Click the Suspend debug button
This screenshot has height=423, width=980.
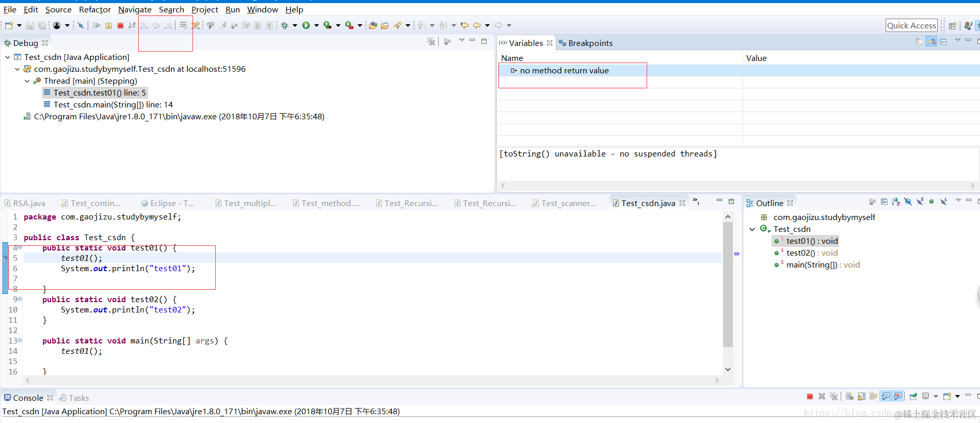108,25
